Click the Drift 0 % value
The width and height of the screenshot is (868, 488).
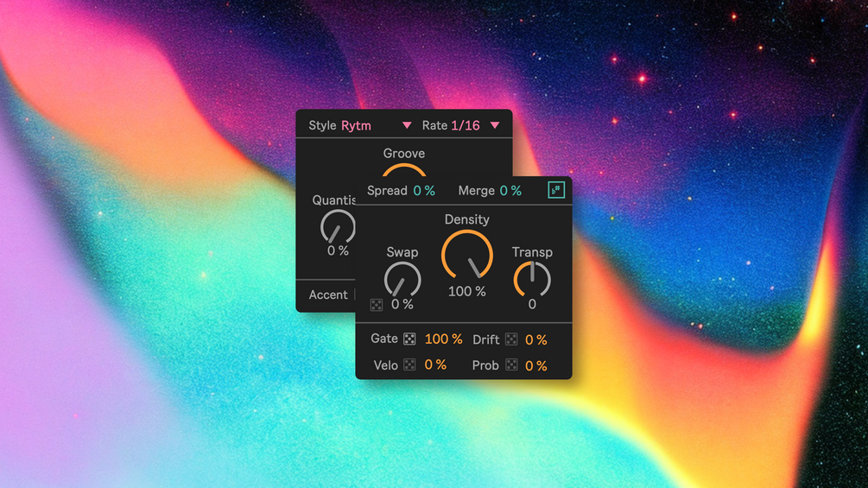[535, 339]
